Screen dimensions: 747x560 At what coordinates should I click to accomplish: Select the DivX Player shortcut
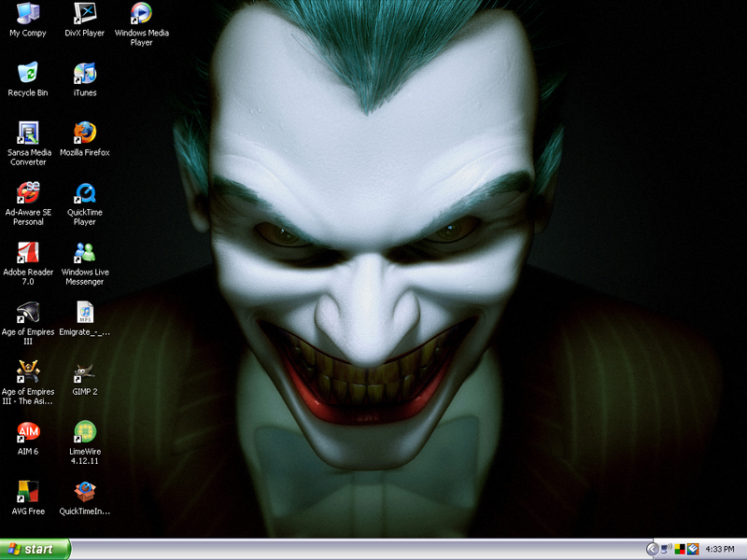84,14
